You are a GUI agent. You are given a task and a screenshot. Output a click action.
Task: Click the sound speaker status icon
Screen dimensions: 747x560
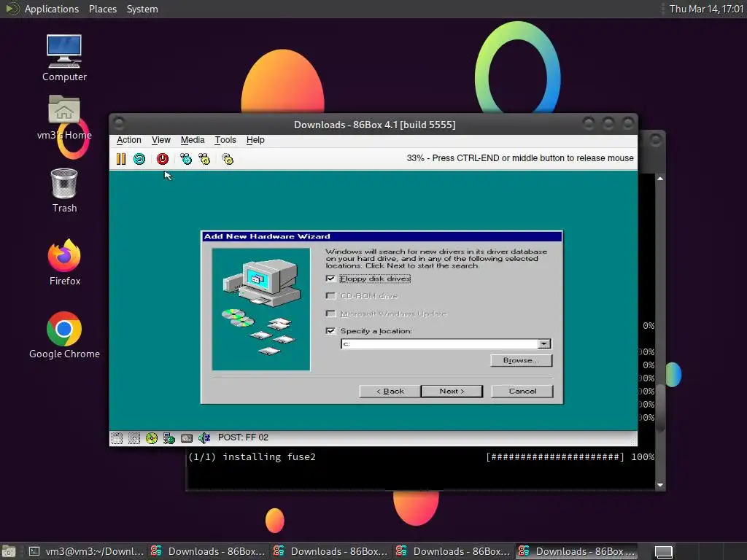[x=204, y=438]
